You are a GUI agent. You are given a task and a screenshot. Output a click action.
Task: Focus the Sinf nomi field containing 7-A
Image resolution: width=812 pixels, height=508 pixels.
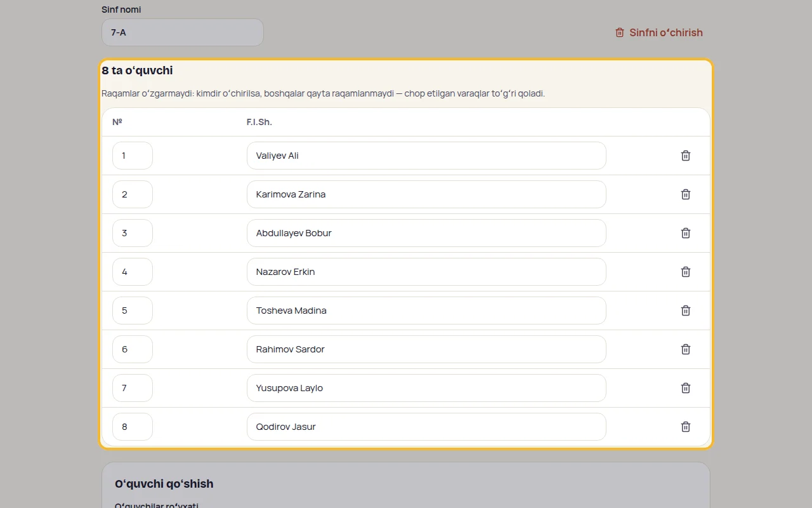[183, 32]
